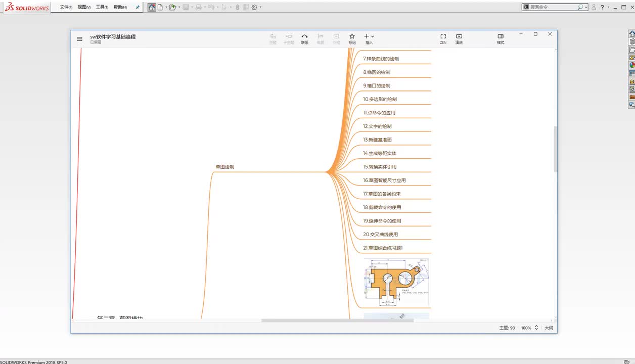The height and width of the screenshot is (364, 635).
Task: Click the SolidWorks file properties icon
Action: click(x=246, y=7)
